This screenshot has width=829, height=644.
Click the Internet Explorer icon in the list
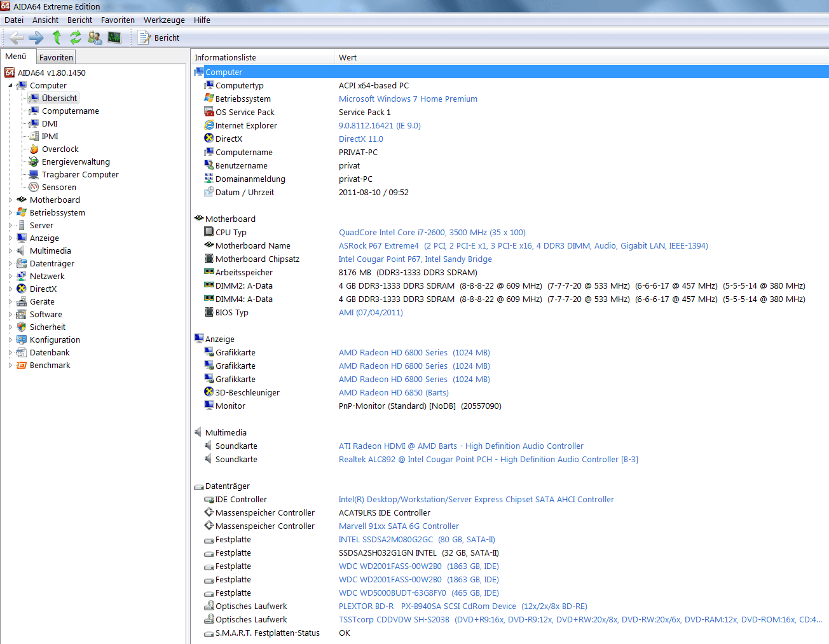click(x=209, y=125)
